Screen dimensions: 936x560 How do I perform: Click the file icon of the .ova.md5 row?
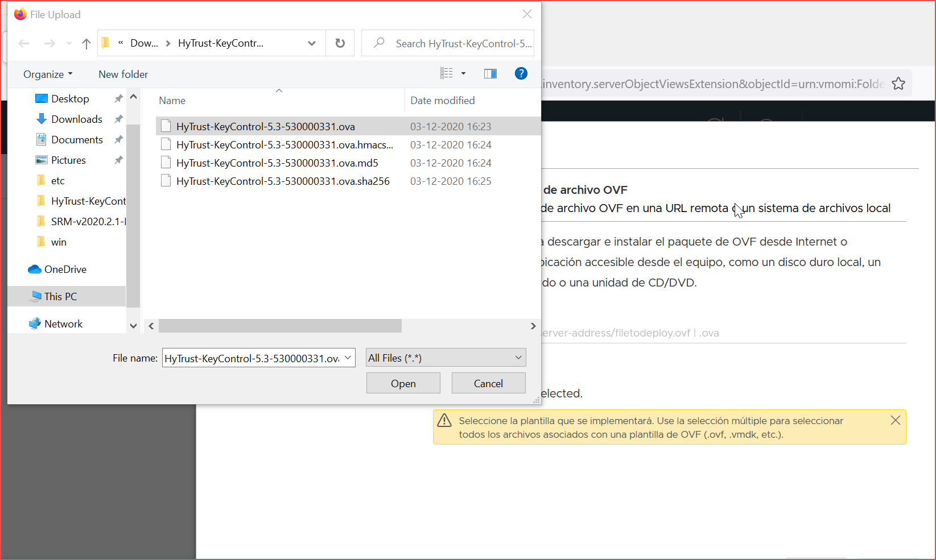pos(166,163)
